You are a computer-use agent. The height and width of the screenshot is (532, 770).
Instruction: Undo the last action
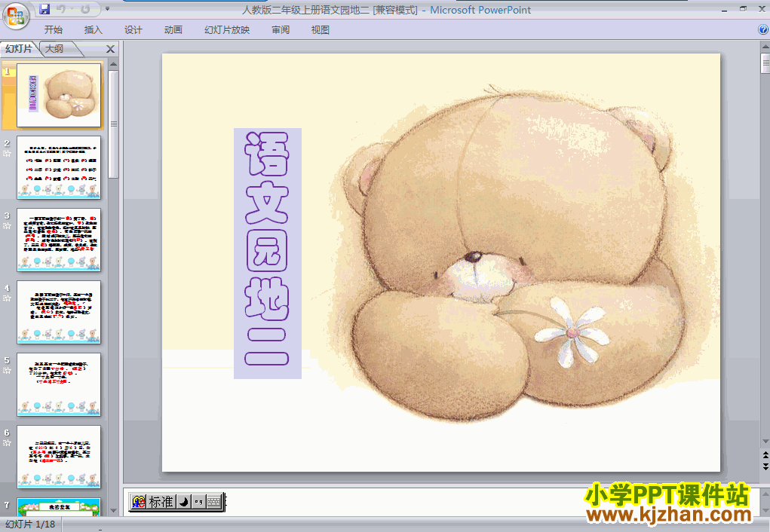pos(61,9)
